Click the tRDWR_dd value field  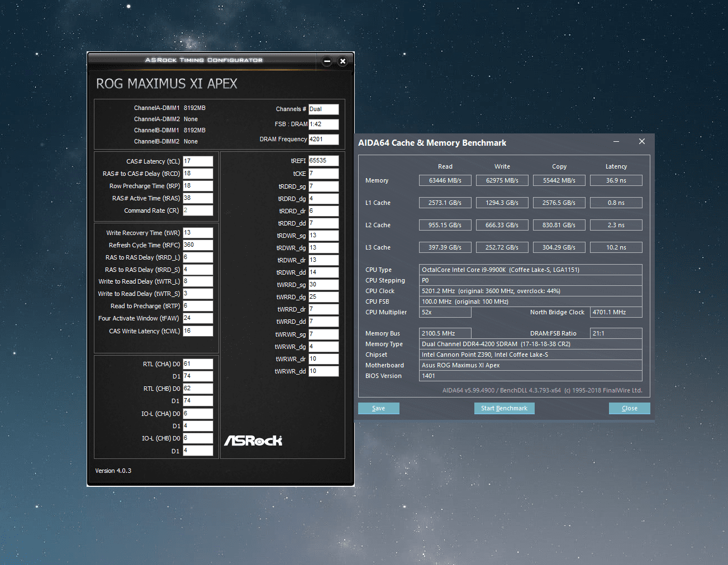[323, 272]
